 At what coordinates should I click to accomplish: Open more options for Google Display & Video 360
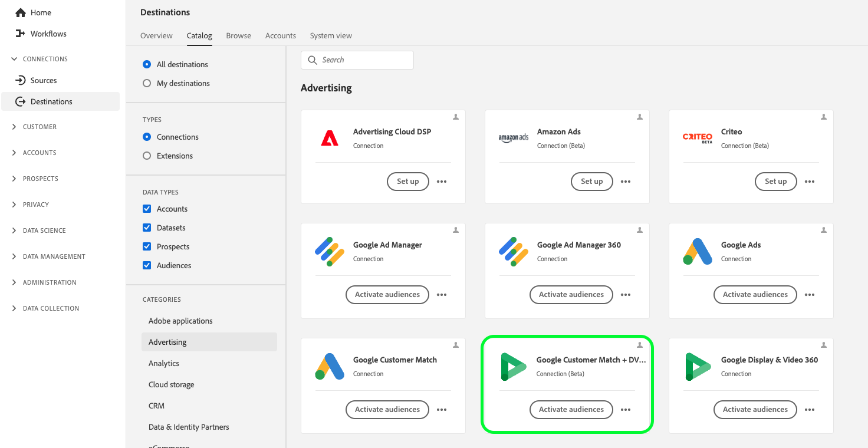click(x=810, y=410)
